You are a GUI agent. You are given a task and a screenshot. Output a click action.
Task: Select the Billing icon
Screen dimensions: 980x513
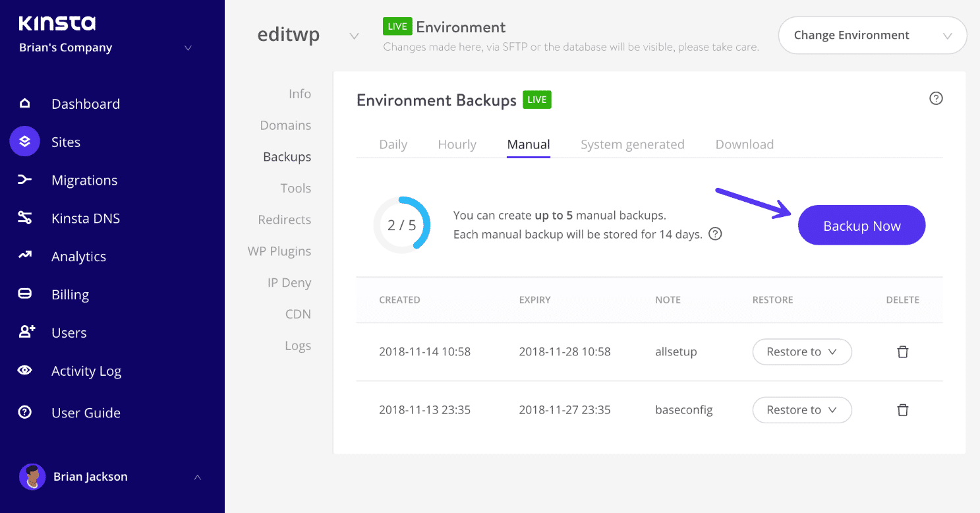click(24, 294)
